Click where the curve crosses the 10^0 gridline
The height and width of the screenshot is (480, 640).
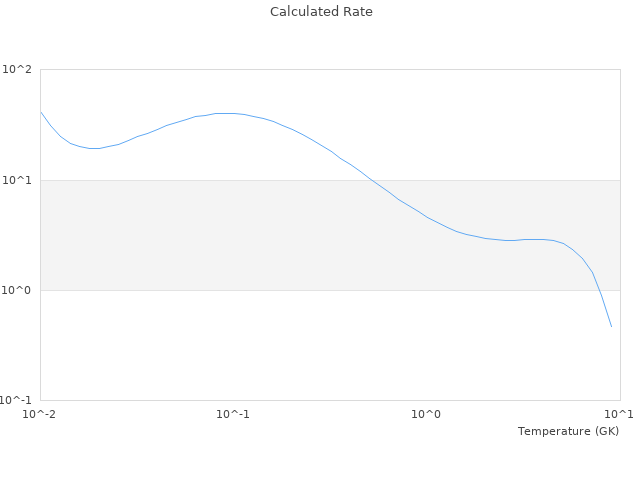click(x=598, y=290)
